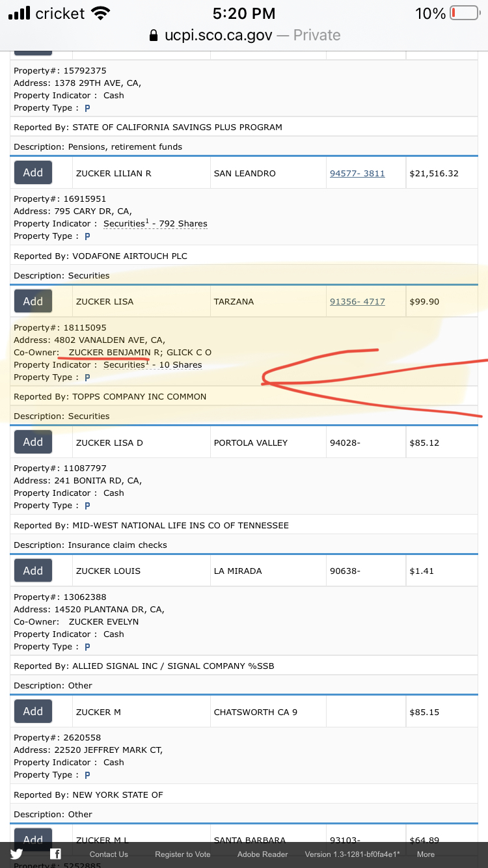Select the city SAN LEANDRO
The width and height of the screenshot is (488, 868).
point(245,174)
